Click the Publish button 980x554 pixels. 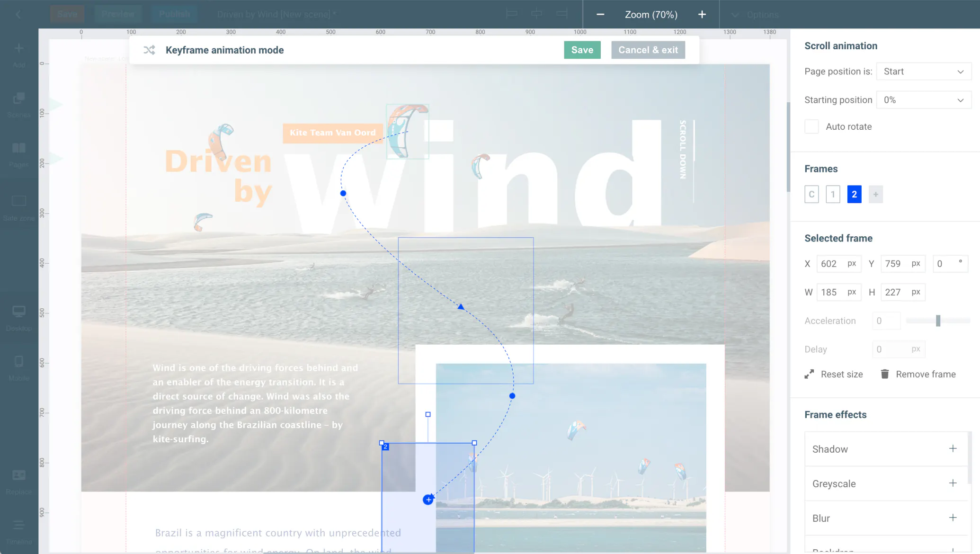pyautogui.click(x=174, y=14)
